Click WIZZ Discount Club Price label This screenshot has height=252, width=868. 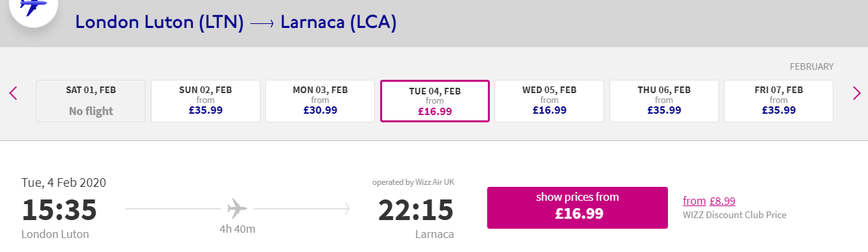click(x=734, y=215)
